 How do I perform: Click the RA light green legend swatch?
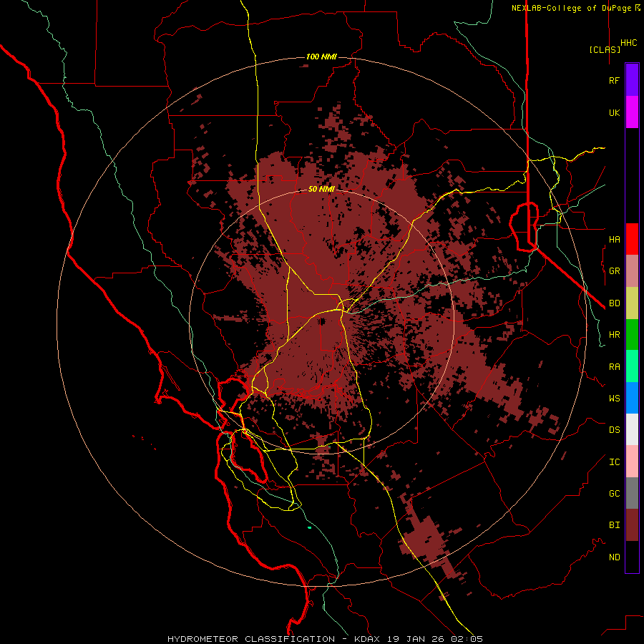coord(632,366)
